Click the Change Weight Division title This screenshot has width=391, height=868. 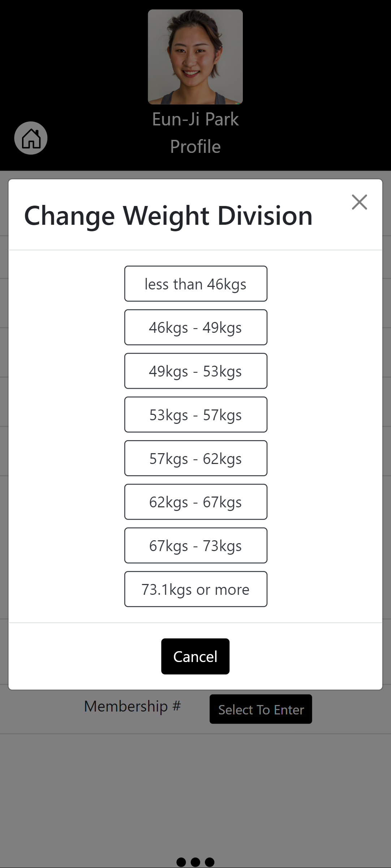168,216
